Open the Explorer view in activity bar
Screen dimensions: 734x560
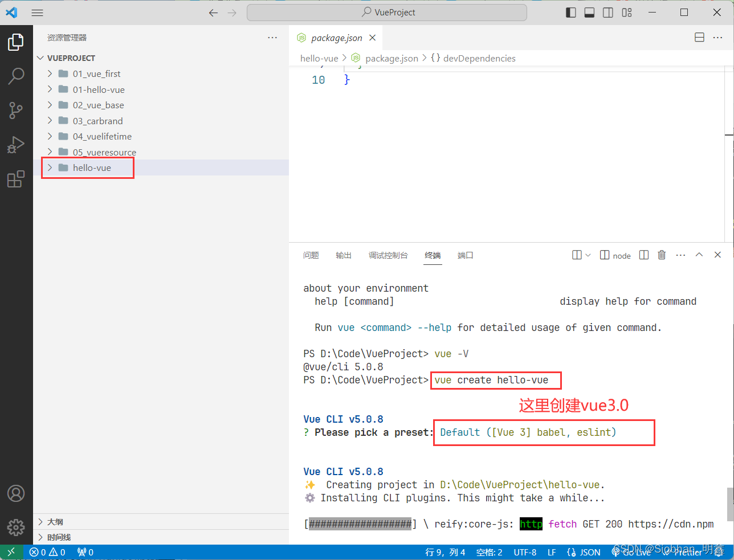coord(16,42)
